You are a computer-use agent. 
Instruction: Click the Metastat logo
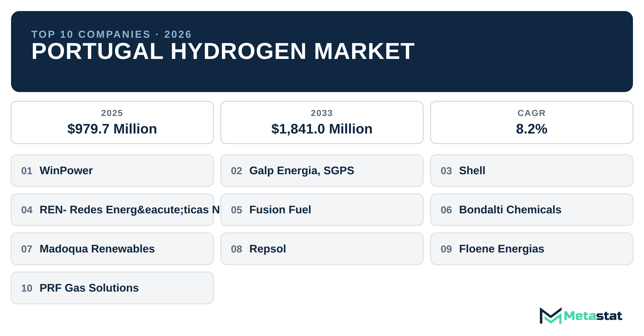tap(581, 316)
